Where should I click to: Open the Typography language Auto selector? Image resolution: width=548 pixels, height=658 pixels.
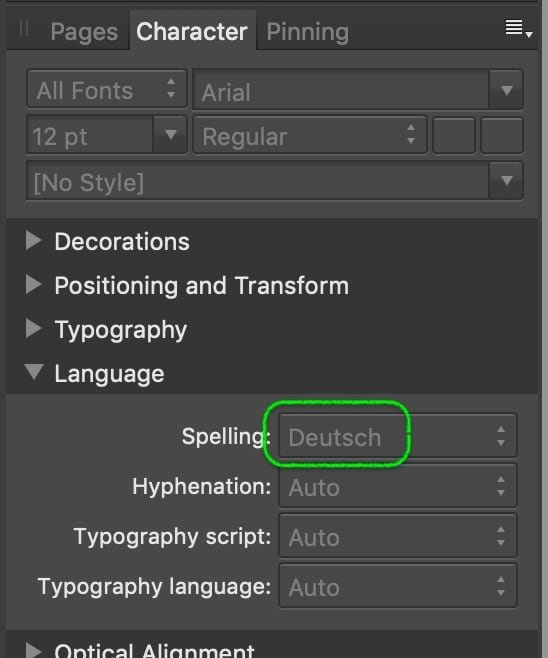[398, 586]
